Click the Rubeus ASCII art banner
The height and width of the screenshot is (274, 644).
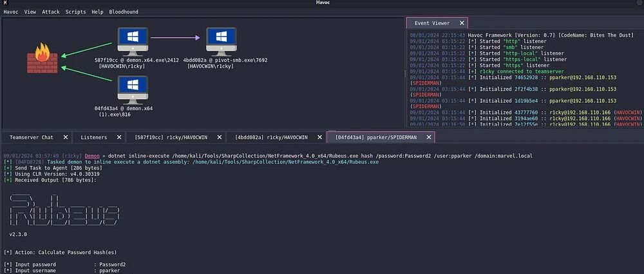coord(64,209)
